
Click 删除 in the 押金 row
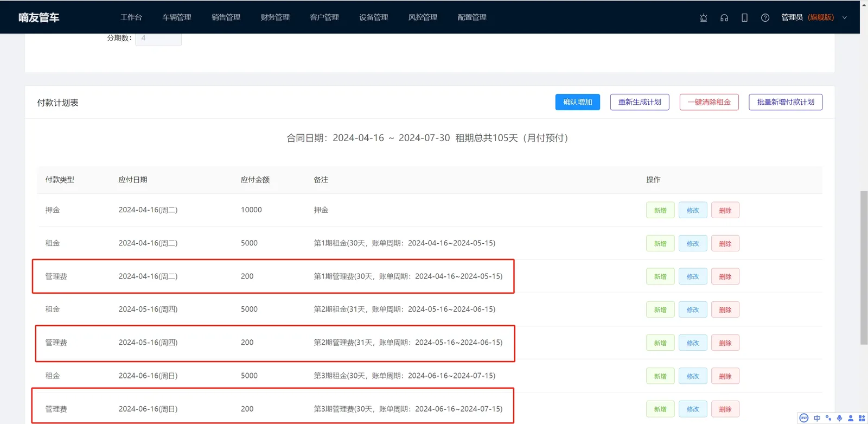[725, 210]
